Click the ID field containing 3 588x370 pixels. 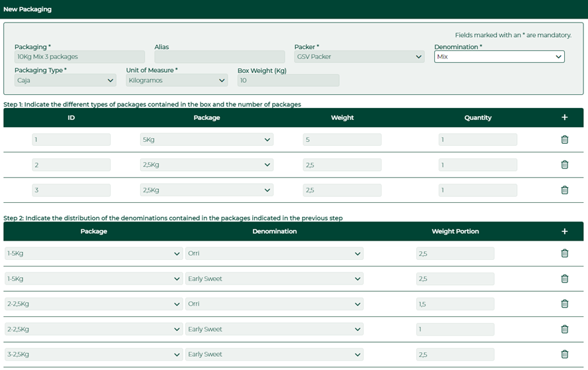pos(71,190)
